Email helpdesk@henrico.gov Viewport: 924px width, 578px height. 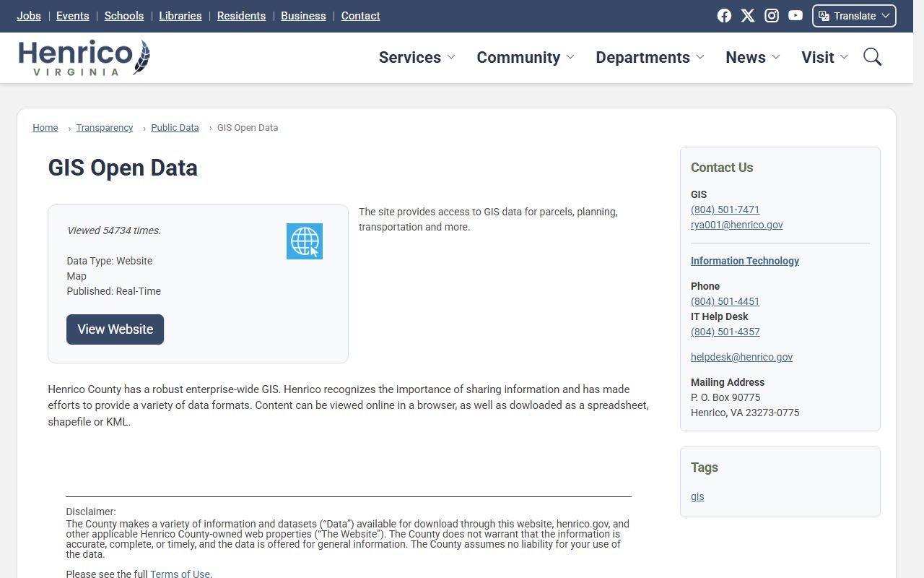(741, 357)
